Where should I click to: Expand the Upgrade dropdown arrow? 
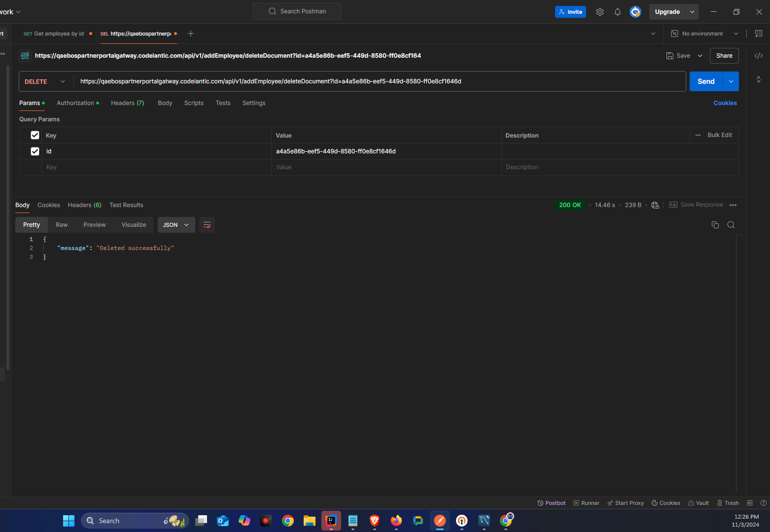tap(692, 12)
